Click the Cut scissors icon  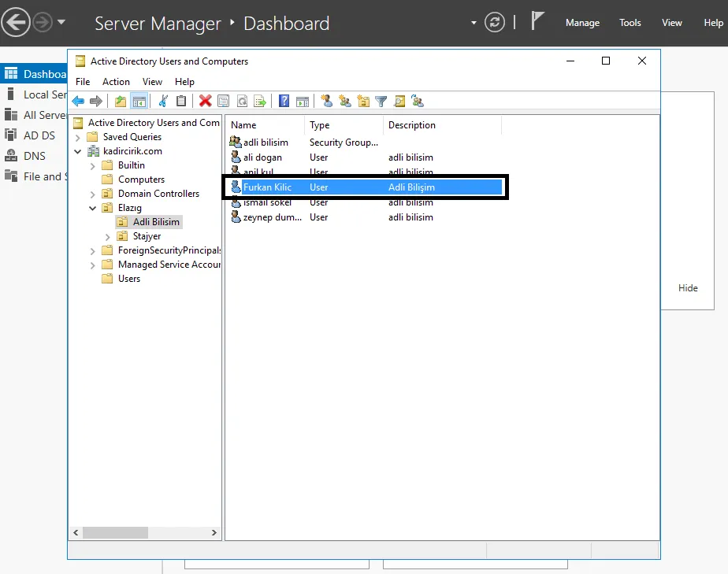click(163, 101)
